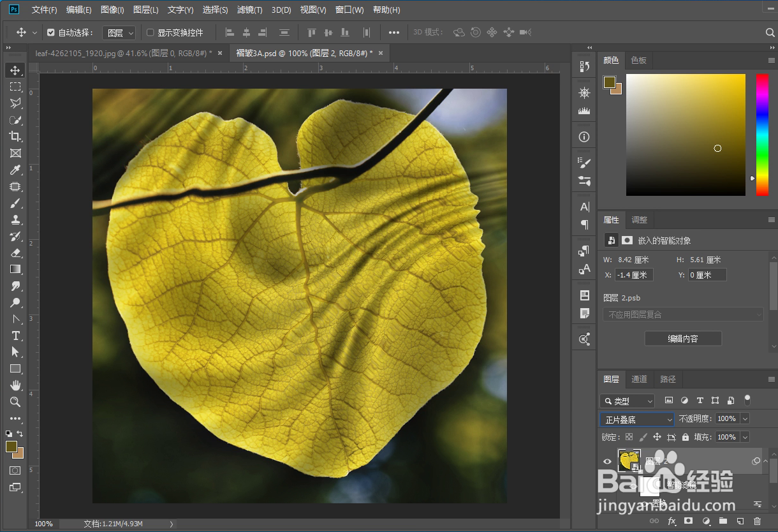778x532 pixels.
Task: Open the 滤镜(T) menu
Action: (x=249, y=10)
